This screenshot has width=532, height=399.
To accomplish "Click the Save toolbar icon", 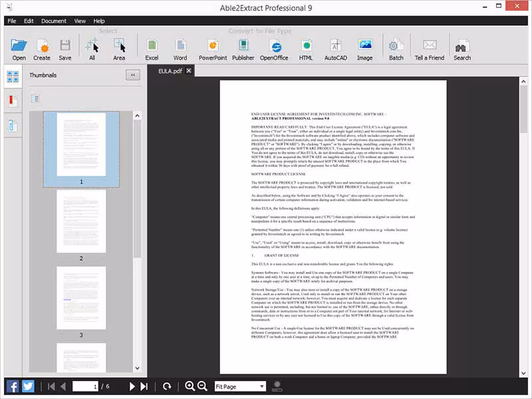I will pos(65,49).
